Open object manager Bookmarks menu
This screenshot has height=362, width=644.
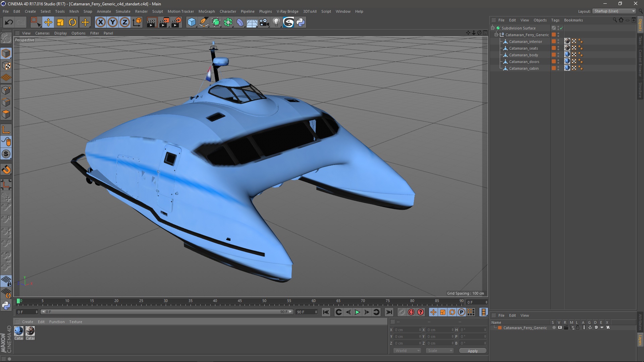click(x=573, y=20)
